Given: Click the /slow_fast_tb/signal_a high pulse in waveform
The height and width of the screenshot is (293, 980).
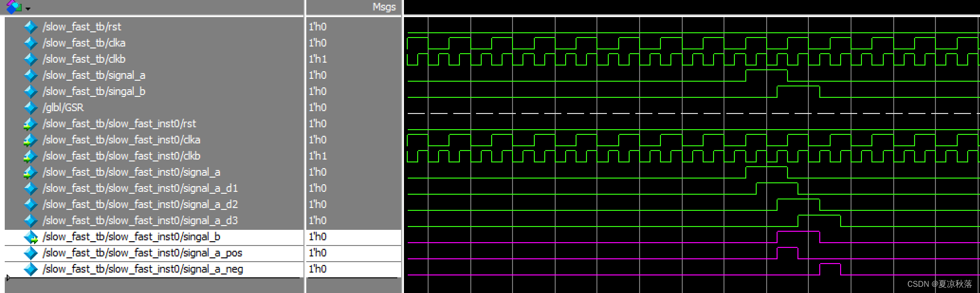Looking at the screenshot, I should pyautogui.click(x=767, y=76).
